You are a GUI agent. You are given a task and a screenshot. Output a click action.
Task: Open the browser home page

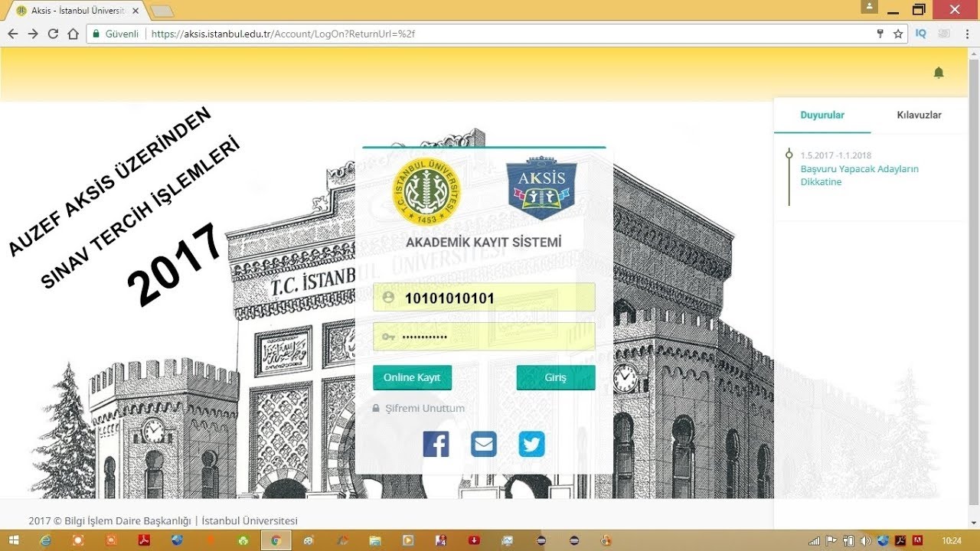tap(73, 34)
